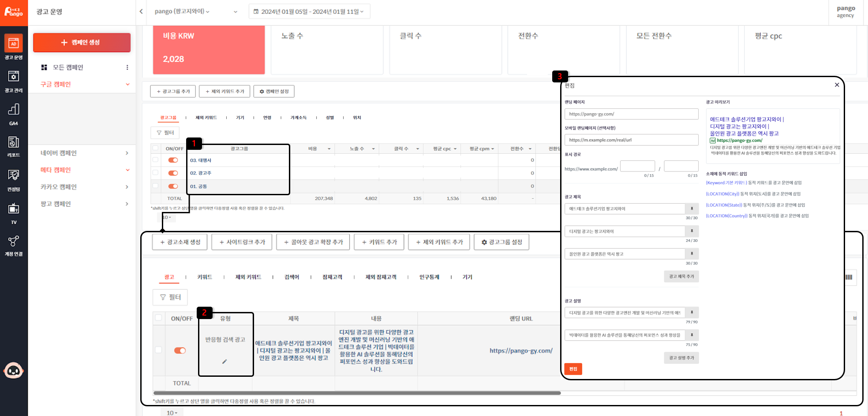Click the pencil edit icon under 반응형 검색 광고

224,361
